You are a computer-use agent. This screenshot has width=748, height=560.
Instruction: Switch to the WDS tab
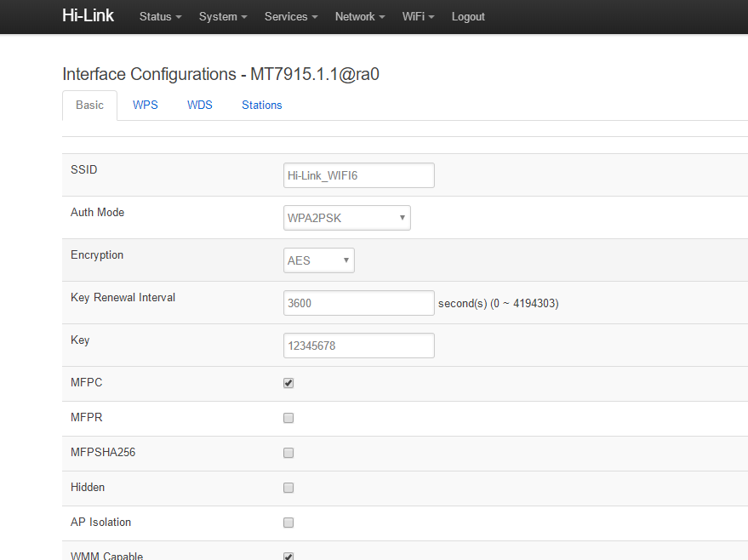[x=200, y=106]
